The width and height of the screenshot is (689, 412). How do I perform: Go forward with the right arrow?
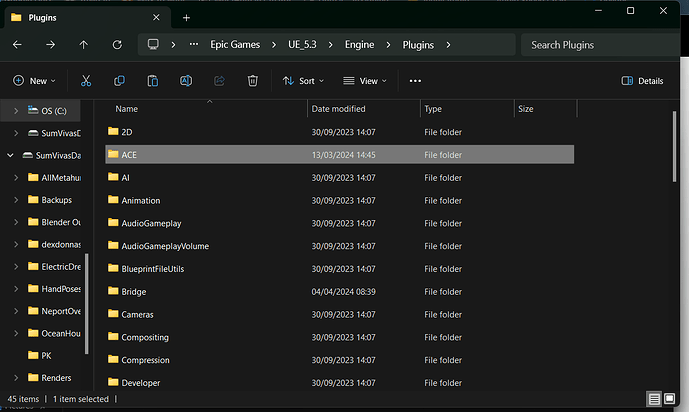51,44
